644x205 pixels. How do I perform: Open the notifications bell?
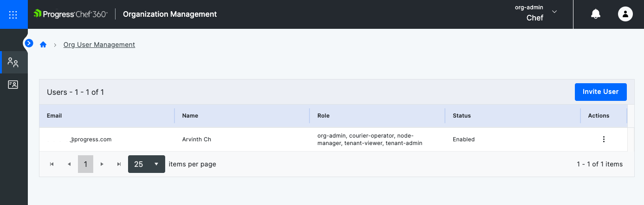pos(595,14)
